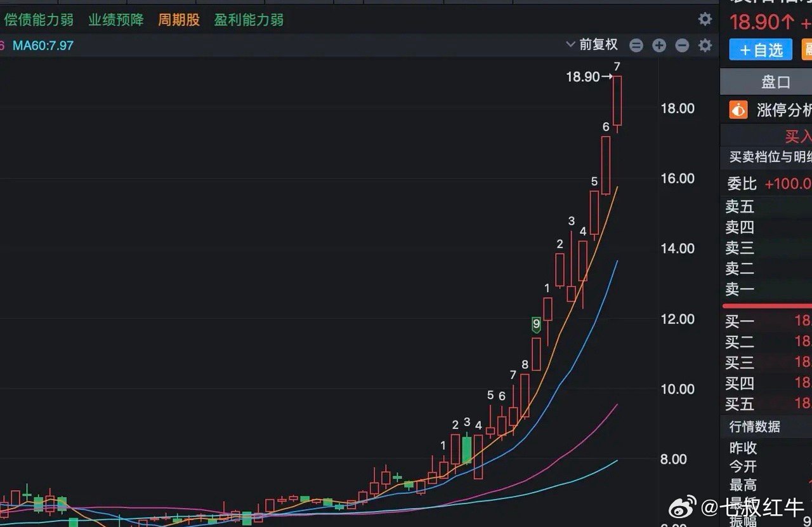Click the latest candlestick at 18.90

point(617,102)
